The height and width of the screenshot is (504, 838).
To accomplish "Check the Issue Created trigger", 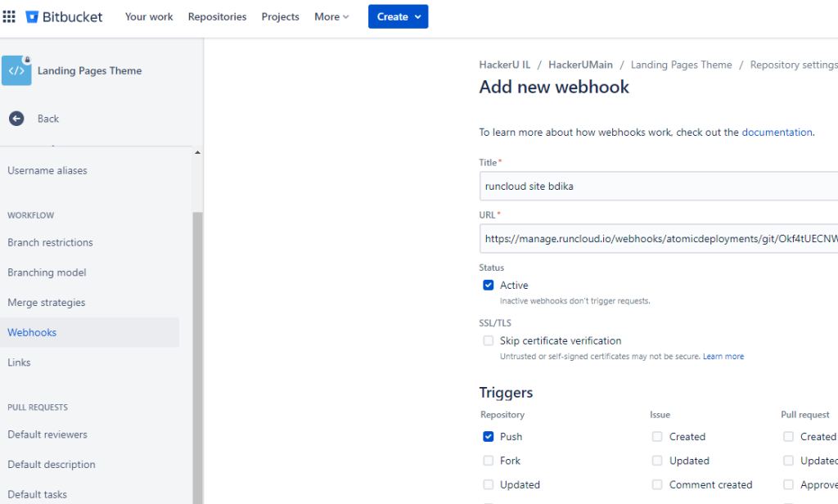I will pyautogui.click(x=657, y=437).
